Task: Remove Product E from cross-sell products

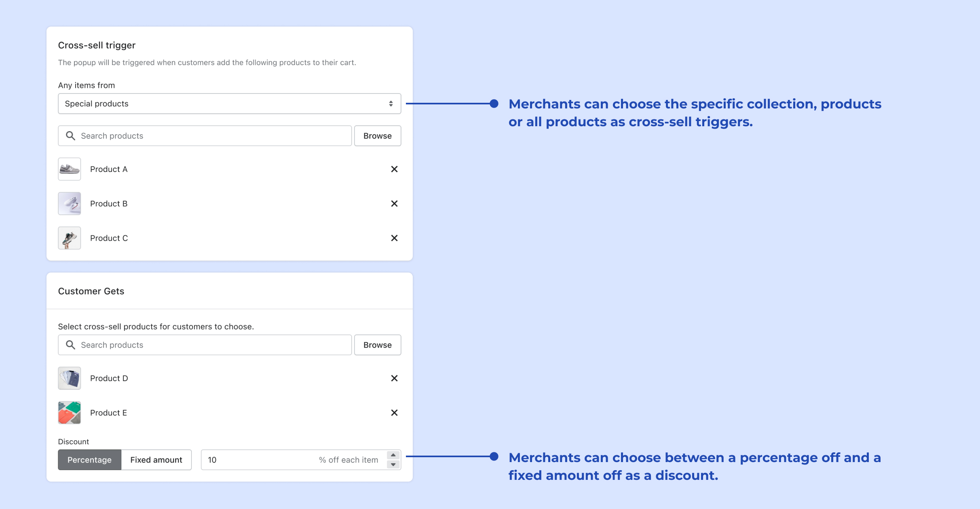Action: click(394, 413)
